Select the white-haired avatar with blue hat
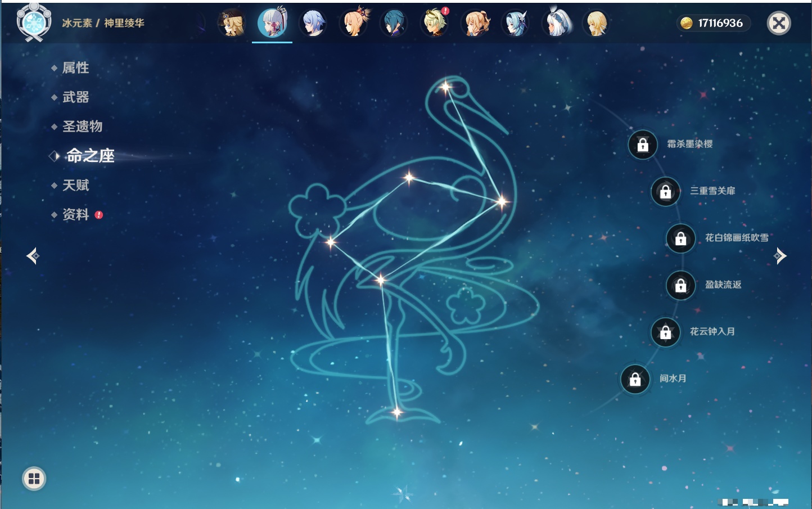The height and width of the screenshot is (509, 812). pyautogui.click(x=557, y=23)
